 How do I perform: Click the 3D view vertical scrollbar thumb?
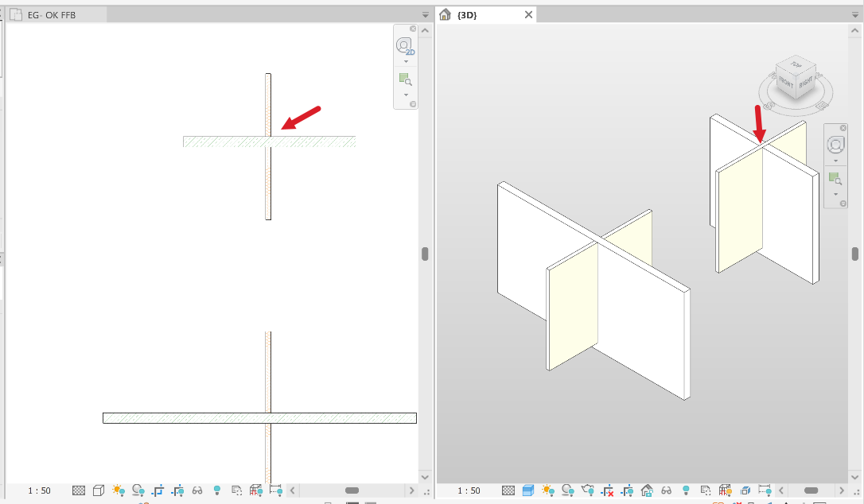[855, 254]
